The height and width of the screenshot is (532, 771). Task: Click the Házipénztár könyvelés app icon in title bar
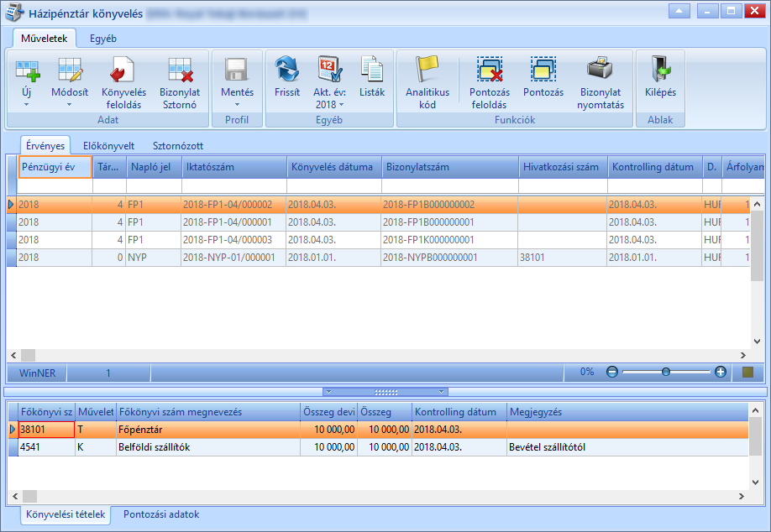[x=14, y=13]
